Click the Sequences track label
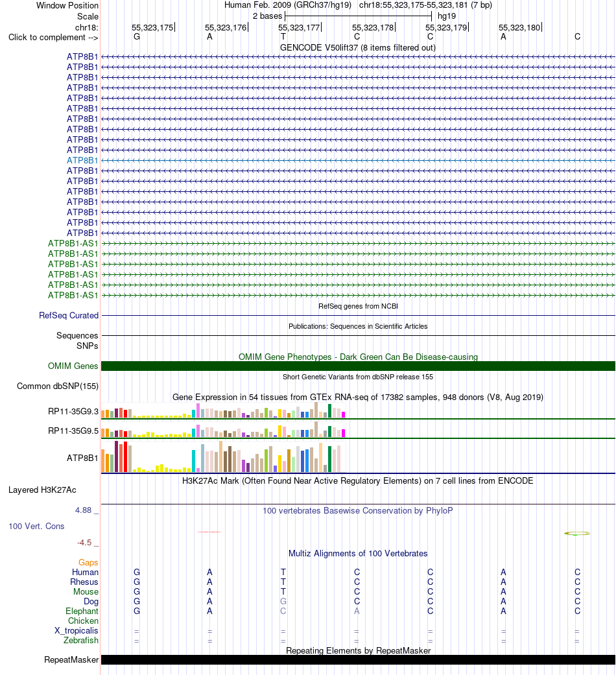This screenshot has height=675, width=616. pyautogui.click(x=77, y=335)
